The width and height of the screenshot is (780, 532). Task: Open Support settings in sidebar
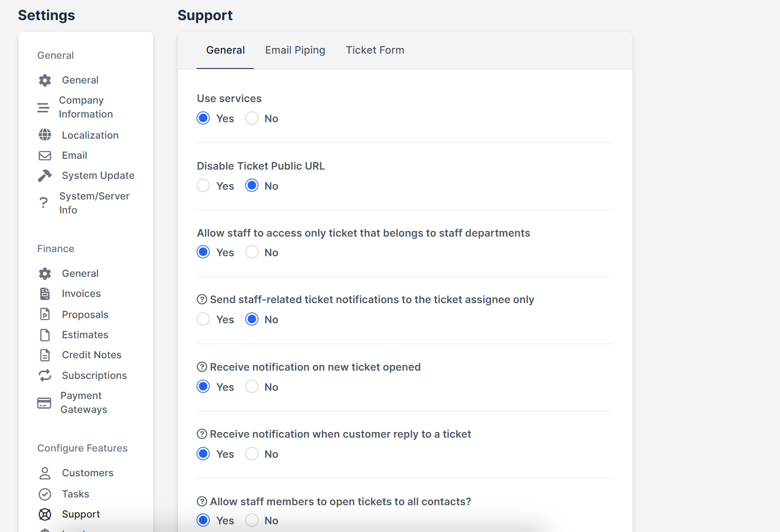tap(81, 514)
